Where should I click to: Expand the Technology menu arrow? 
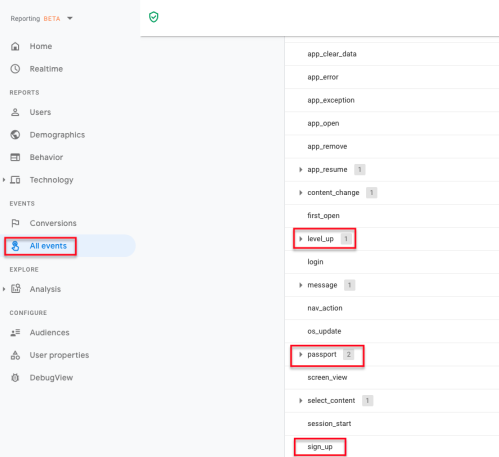click(x=4, y=180)
